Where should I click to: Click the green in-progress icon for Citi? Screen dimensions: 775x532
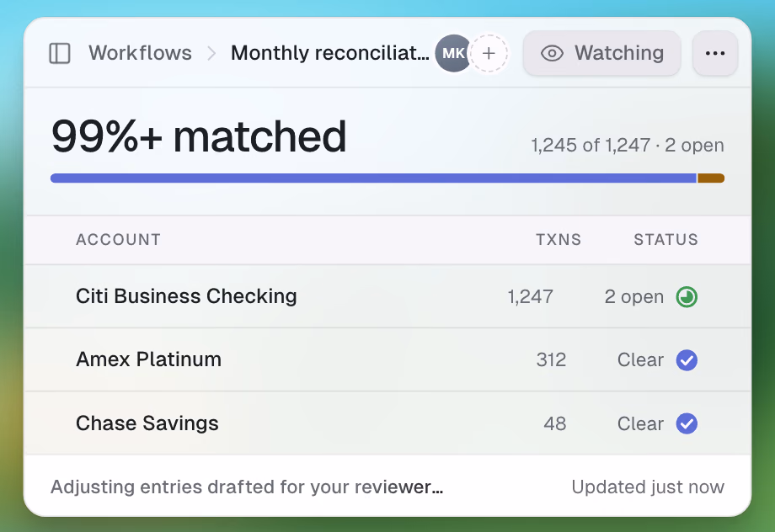(x=687, y=297)
